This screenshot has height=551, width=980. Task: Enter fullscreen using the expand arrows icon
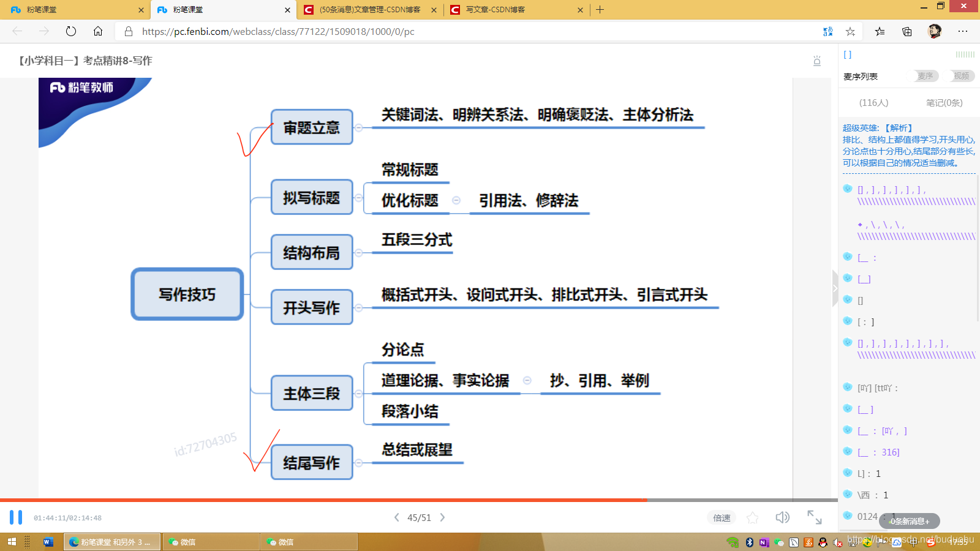pos(815,517)
